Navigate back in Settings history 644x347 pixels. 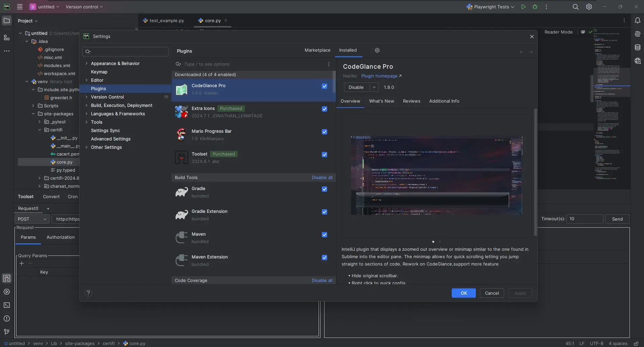pyautogui.click(x=522, y=52)
